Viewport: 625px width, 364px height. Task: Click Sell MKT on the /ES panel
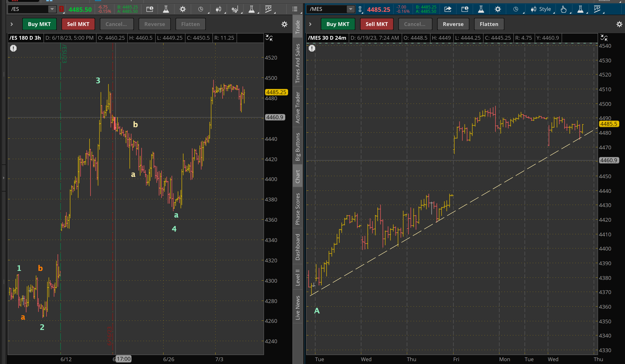click(x=78, y=24)
